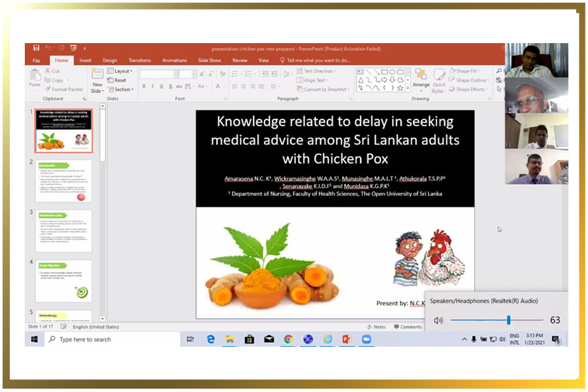Switch to the Insert tab
588x392 pixels.
click(85, 60)
